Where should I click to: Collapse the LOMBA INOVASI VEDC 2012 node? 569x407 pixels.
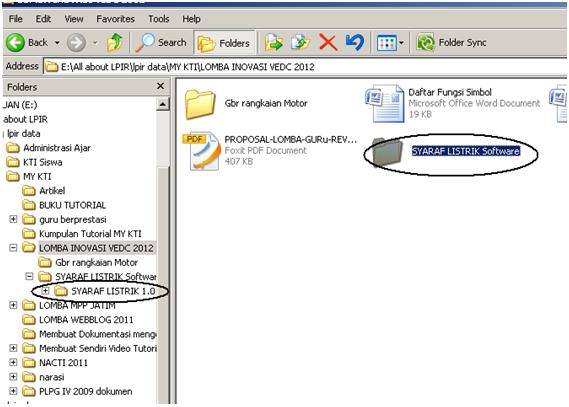tap(13, 248)
